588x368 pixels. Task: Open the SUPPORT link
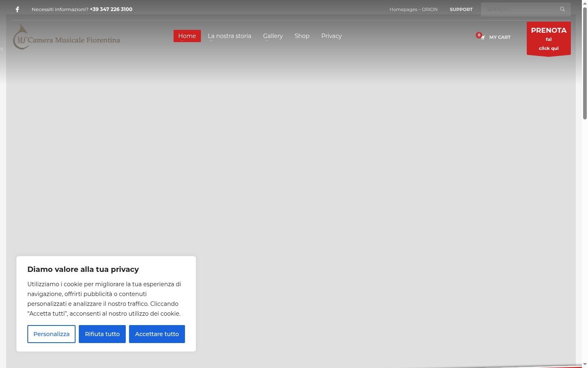point(461,9)
